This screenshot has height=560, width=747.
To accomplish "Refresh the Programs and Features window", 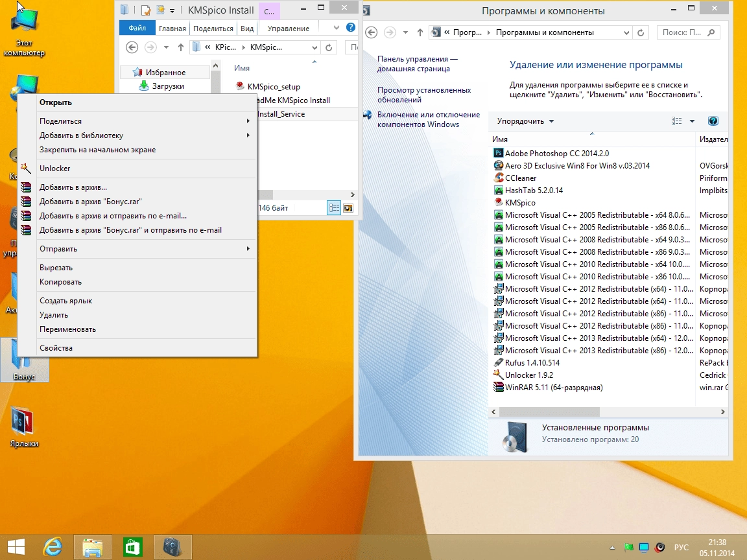I will click(641, 32).
